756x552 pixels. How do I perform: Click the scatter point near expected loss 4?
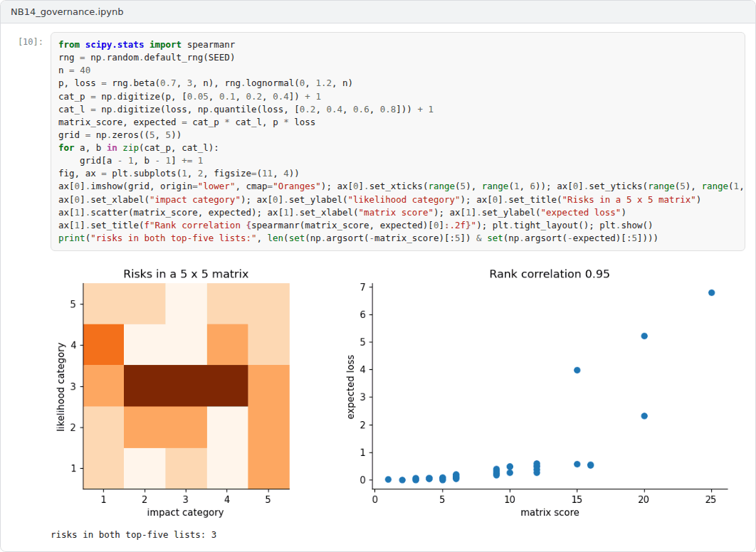[x=577, y=371]
